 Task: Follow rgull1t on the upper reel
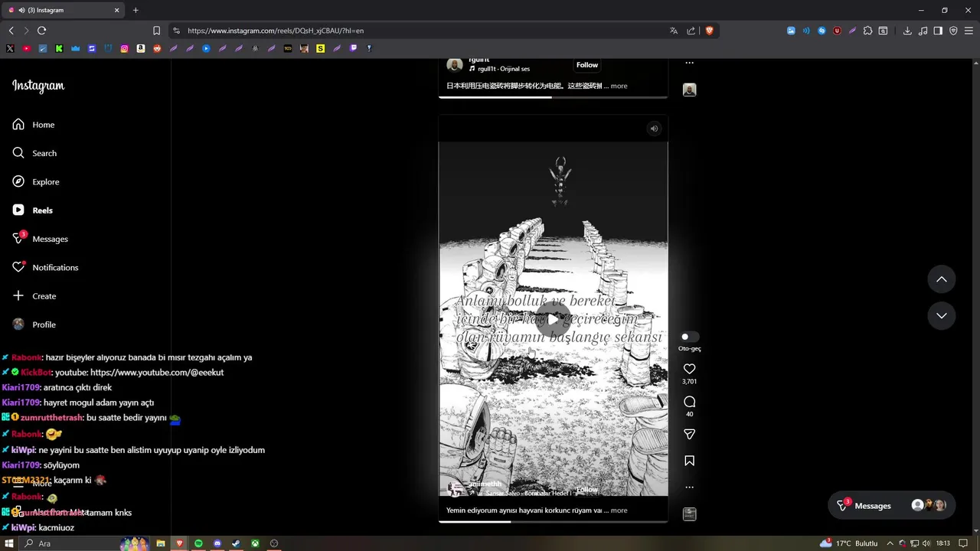[x=587, y=65]
